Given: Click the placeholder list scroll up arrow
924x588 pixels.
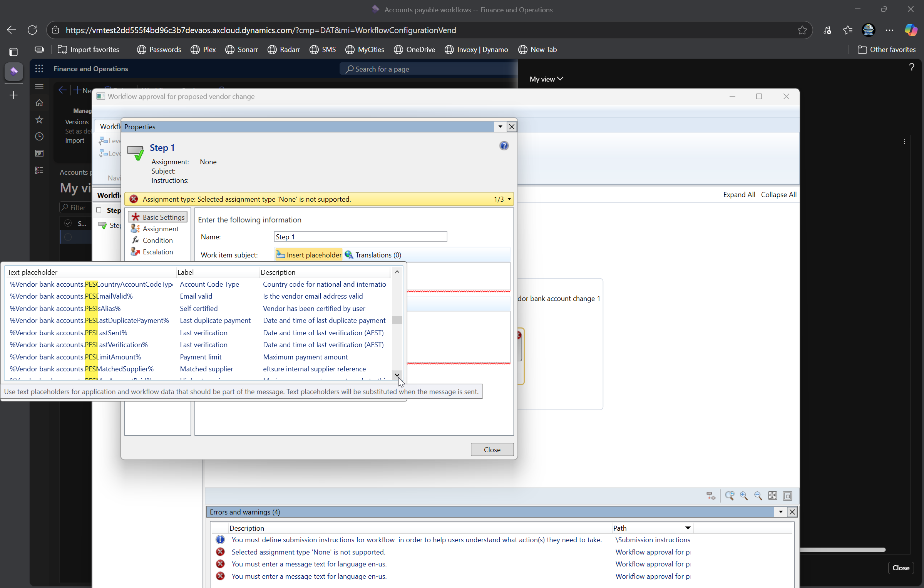Looking at the screenshot, I should pyautogui.click(x=397, y=272).
